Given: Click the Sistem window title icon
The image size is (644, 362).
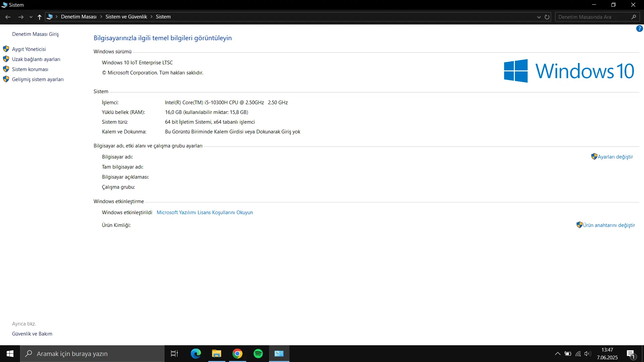Looking at the screenshot, I should [x=4, y=5].
